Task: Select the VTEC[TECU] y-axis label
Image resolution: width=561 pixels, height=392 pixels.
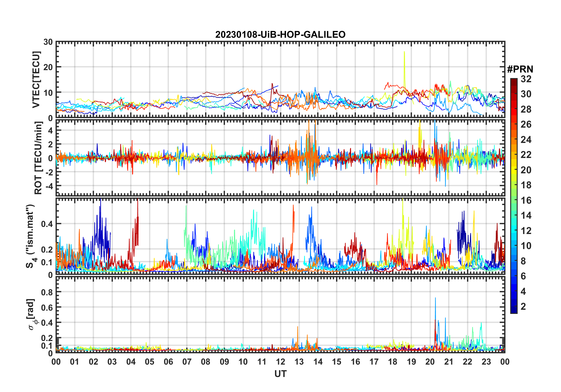Action: (x=36, y=80)
